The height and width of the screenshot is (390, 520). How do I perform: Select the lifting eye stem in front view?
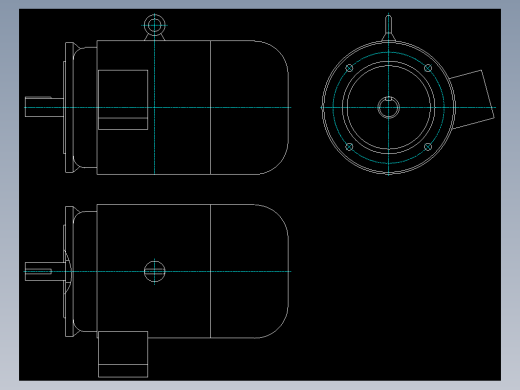tap(388, 28)
